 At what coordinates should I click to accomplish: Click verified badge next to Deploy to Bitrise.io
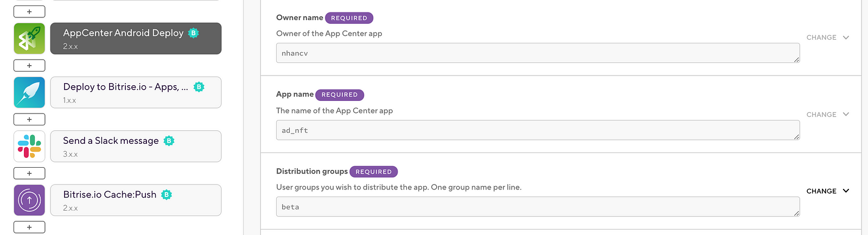[199, 87]
